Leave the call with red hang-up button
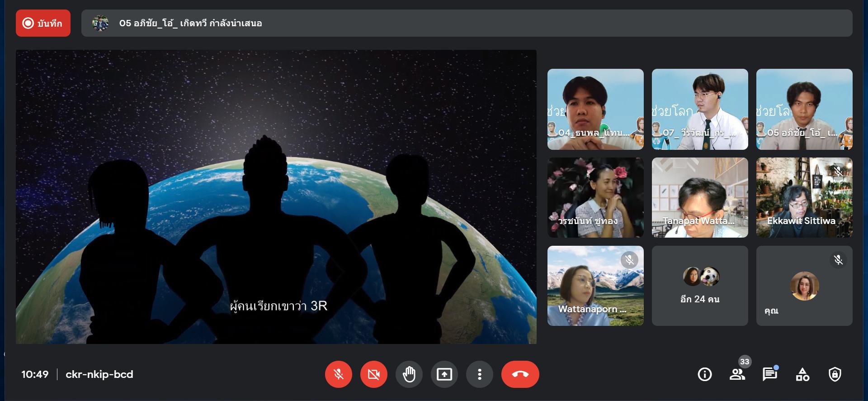Image resolution: width=868 pixels, height=401 pixels. point(520,374)
